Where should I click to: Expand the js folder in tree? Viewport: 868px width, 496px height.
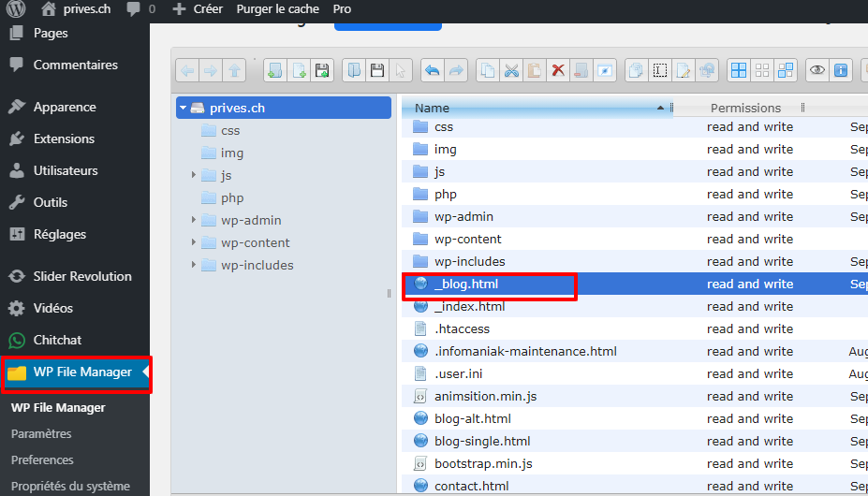pos(193,175)
